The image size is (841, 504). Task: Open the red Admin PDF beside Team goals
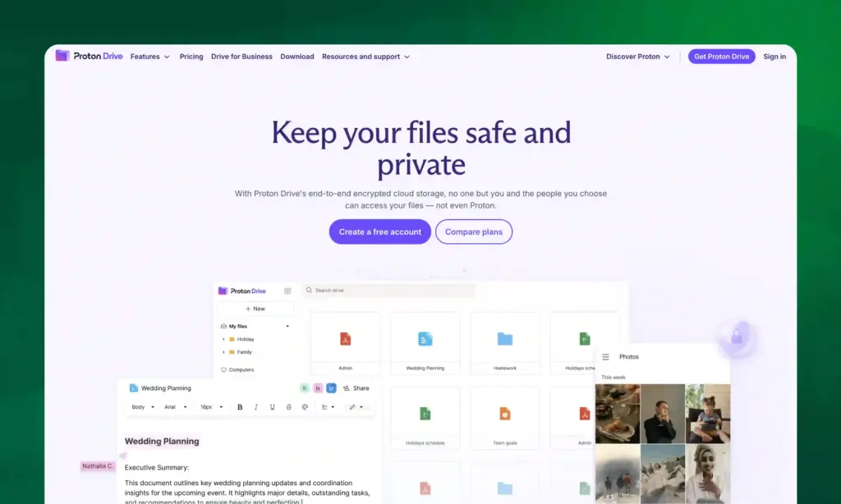[585, 414]
